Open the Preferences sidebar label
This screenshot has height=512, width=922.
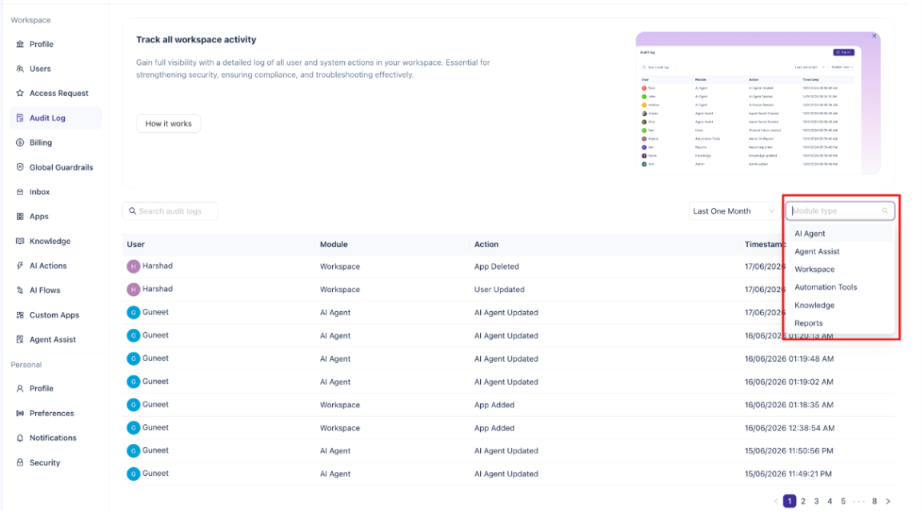click(52, 414)
